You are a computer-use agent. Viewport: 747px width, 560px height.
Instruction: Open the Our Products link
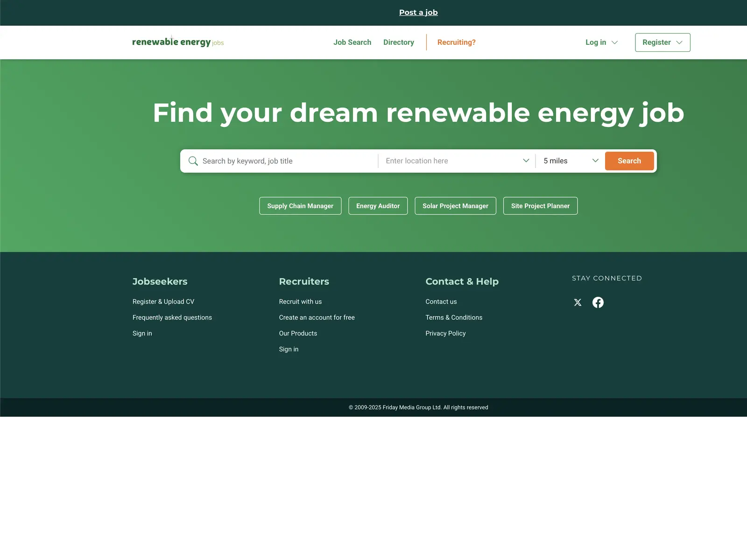point(298,334)
